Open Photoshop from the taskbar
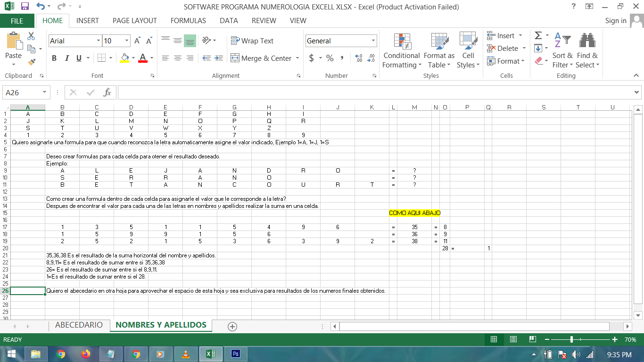Image resolution: width=644 pixels, height=362 pixels. pyautogui.click(x=236, y=354)
